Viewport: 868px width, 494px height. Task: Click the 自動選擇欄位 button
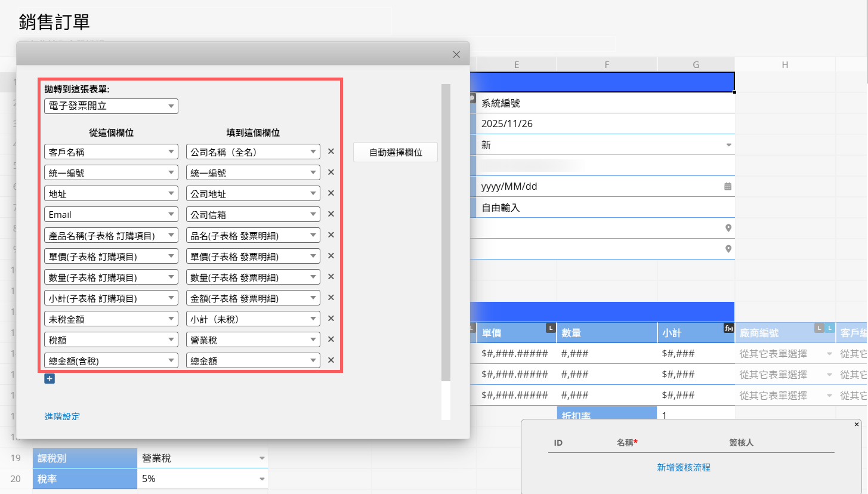pyautogui.click(x=396, y=152)
